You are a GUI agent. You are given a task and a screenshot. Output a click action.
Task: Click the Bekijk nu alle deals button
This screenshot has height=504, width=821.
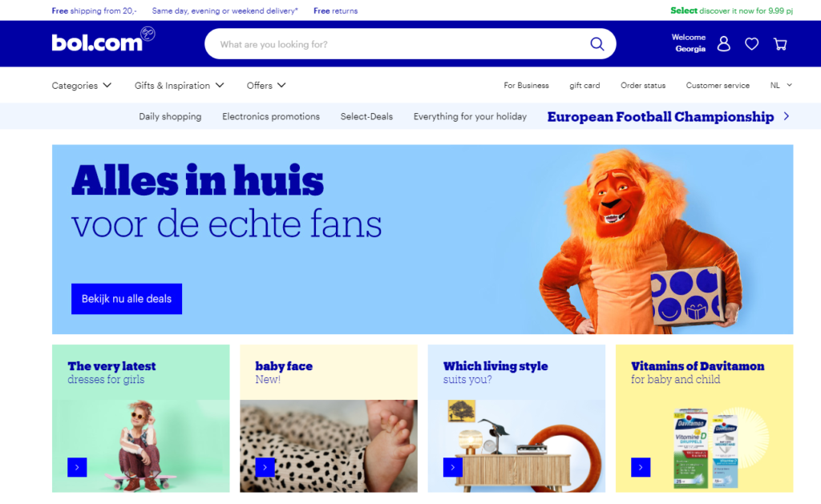(127, 299)
